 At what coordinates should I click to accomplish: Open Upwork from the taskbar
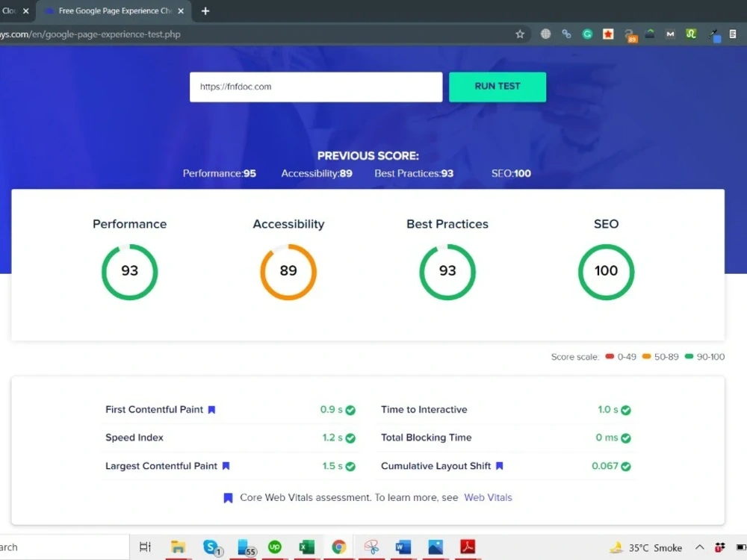point(275,547)
